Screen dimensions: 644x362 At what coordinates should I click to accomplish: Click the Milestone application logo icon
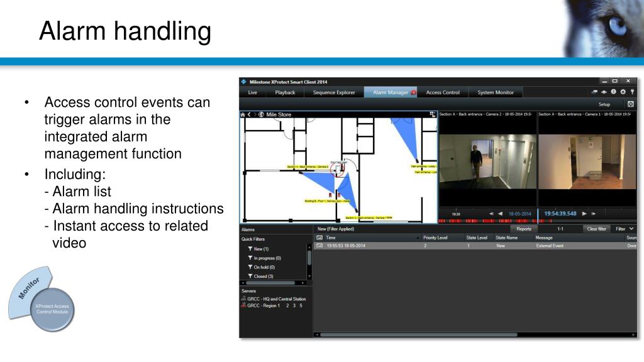tap(243, 82)
